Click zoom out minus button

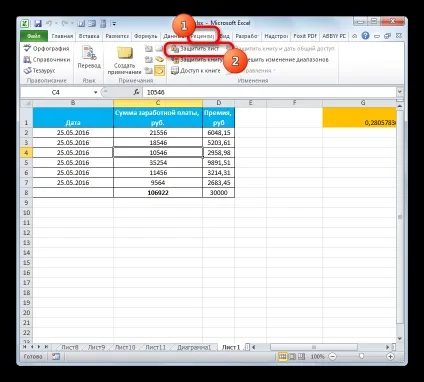[333, 357]
